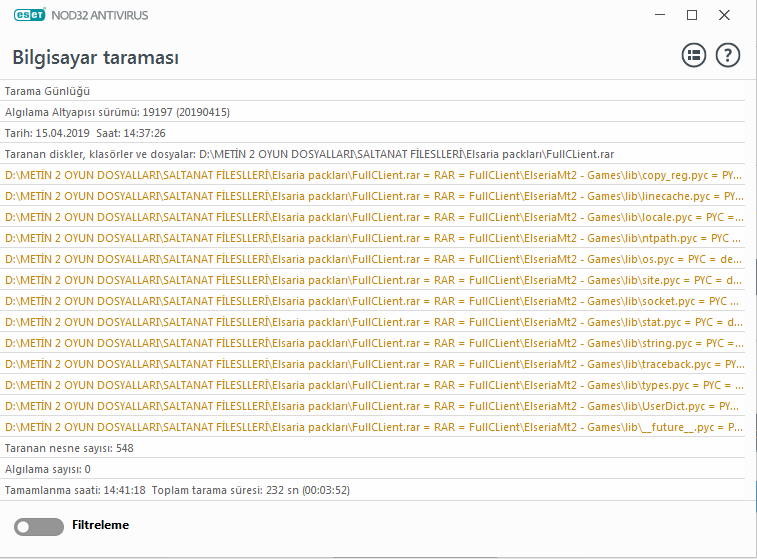
Task: Minimize the NOD32 Antivirus window
Action: point(660,15)
